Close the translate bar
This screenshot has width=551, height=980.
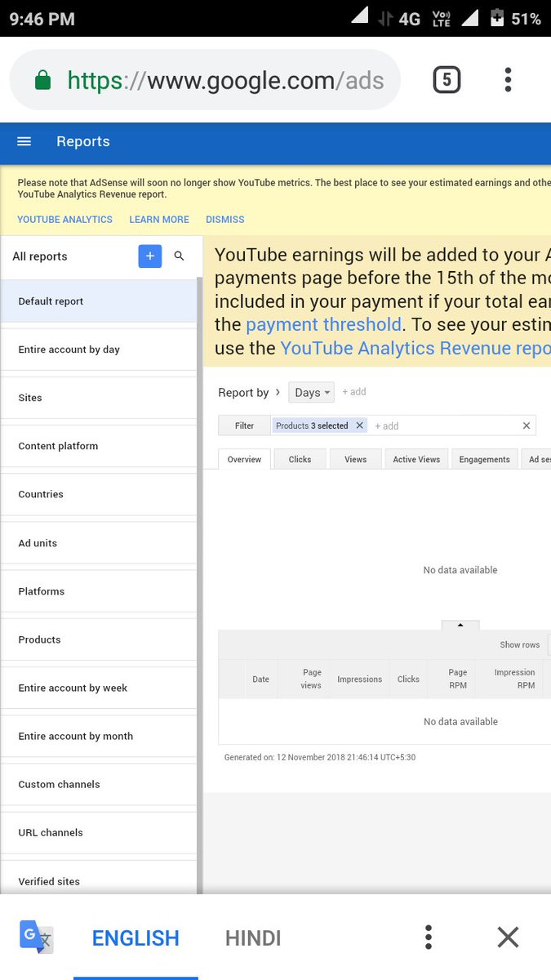point(508,937)
